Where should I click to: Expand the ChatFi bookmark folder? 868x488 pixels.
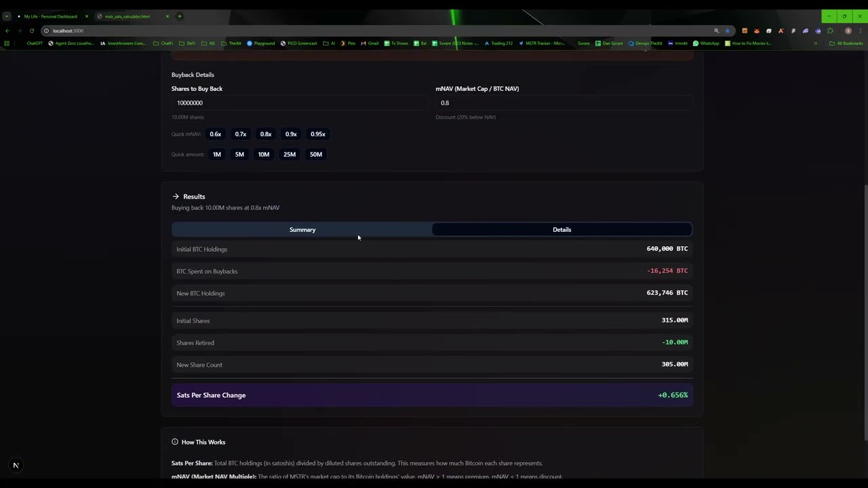pos(163,43)
